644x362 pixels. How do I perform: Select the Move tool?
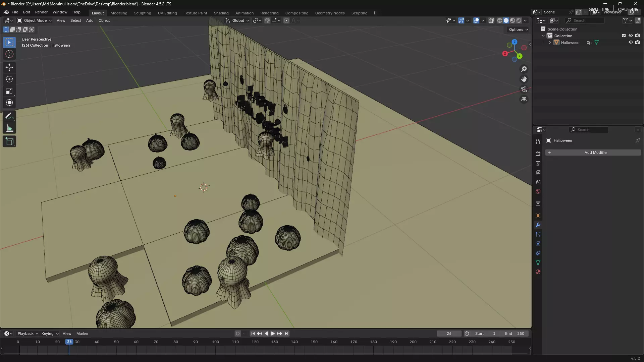[9, 67]
